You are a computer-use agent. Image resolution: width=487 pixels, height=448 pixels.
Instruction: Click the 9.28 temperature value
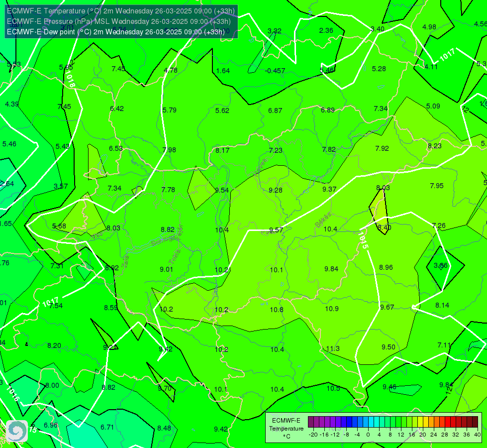click(276, 190)
